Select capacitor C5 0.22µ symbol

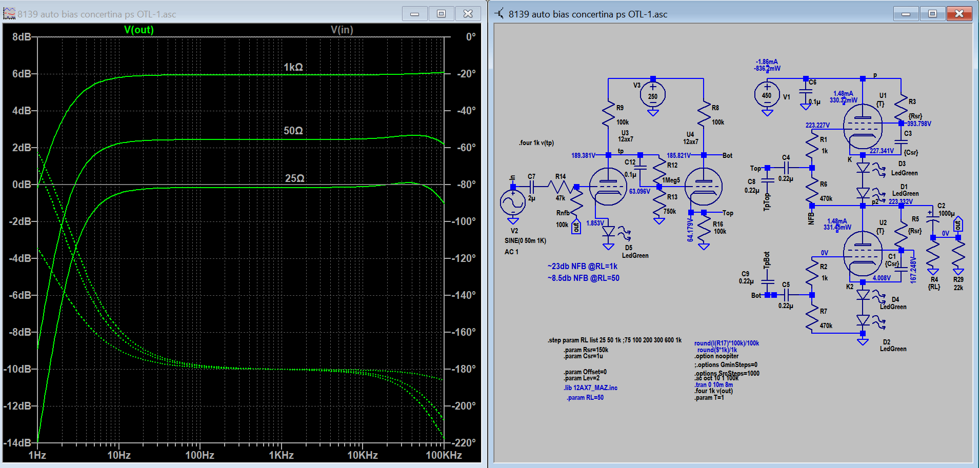click(786, 295)
